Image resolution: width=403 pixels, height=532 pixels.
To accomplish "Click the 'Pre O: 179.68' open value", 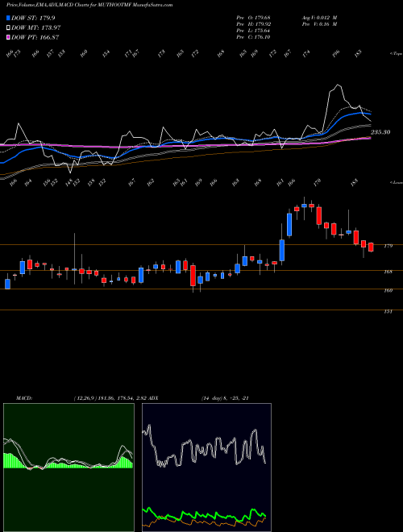I will tap(253, 18).
